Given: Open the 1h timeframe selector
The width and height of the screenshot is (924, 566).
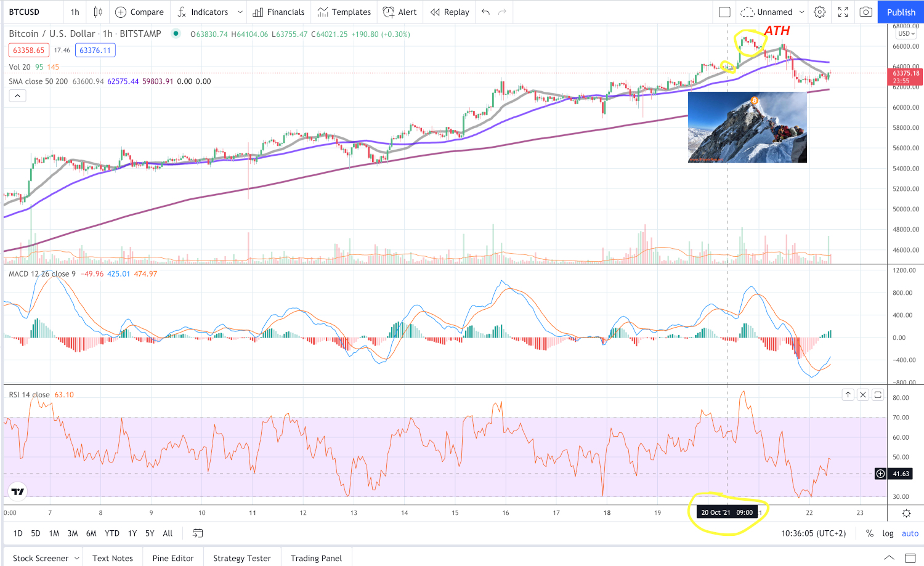Looking at the screenshot, I should [x=75, y=12].
